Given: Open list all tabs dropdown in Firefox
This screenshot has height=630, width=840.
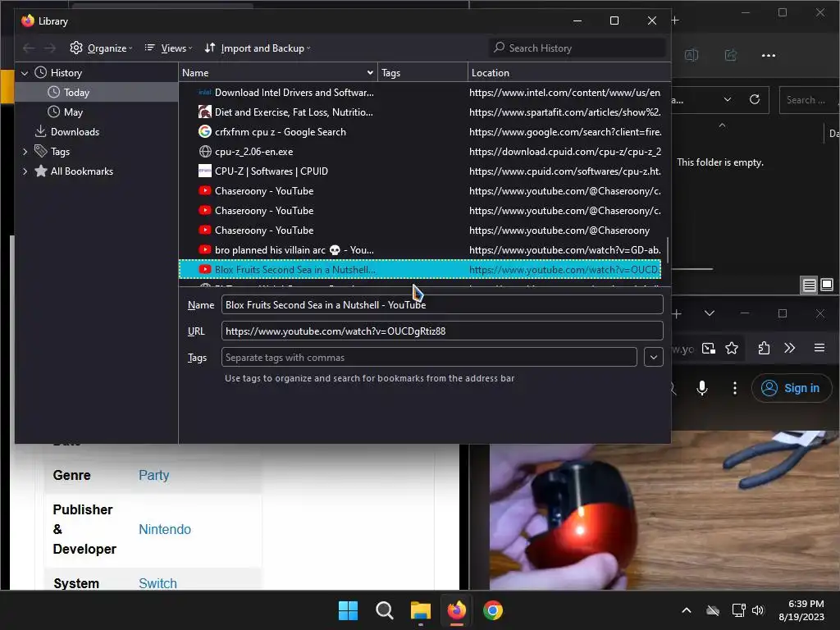Looking at the screenshot, I should tap(710, 313).
